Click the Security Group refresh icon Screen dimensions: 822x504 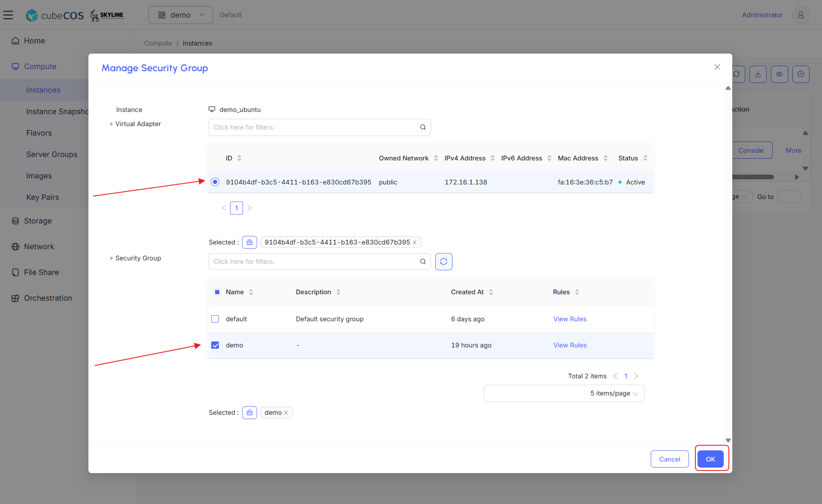tap(443, 262)
